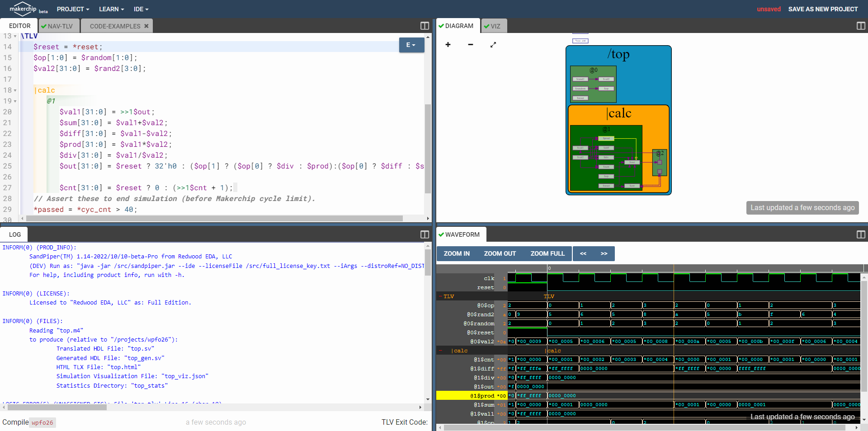
Task: Open the E dropdown in the editor
Action: pyautogui.click(x=411, y=45)
